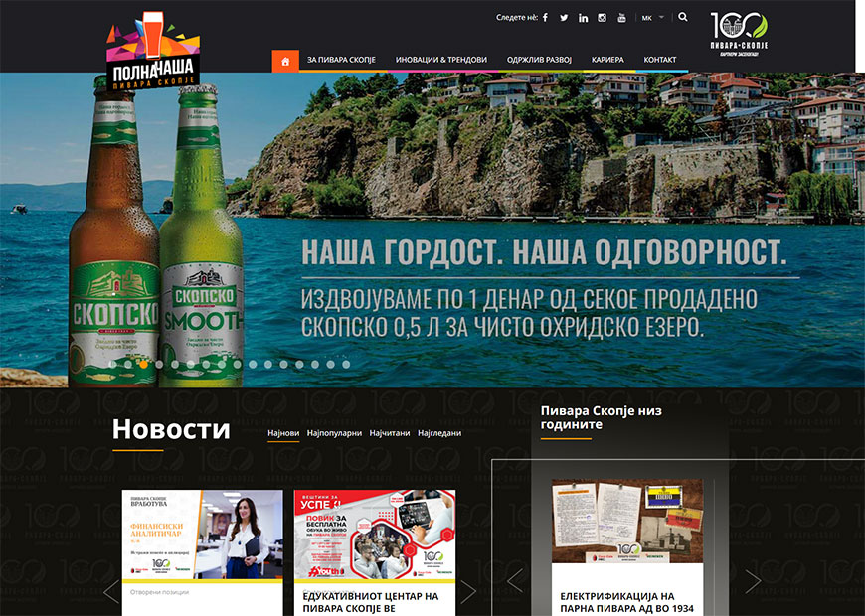This screenshot has width=865, height=616.
Task: Open the За Пивара Скопје menu
Action: [341, 60]
